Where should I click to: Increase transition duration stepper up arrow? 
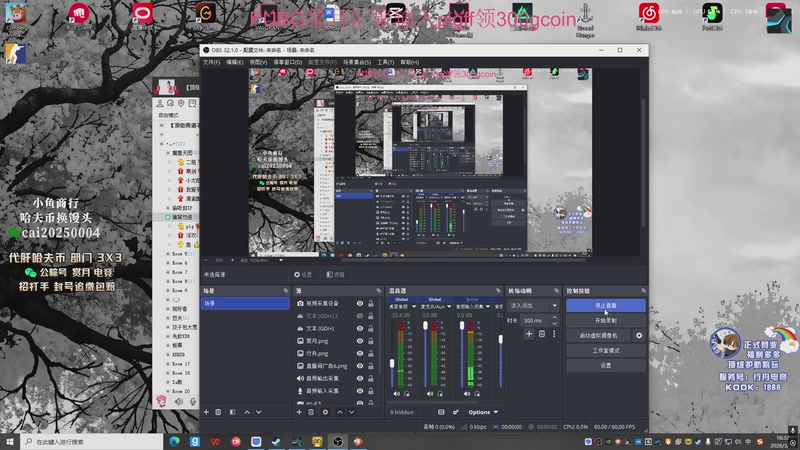click(x=555, y=318)
